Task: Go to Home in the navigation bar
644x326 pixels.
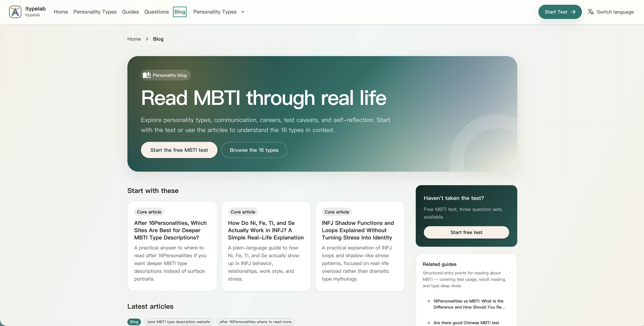Action: point(61,12)
